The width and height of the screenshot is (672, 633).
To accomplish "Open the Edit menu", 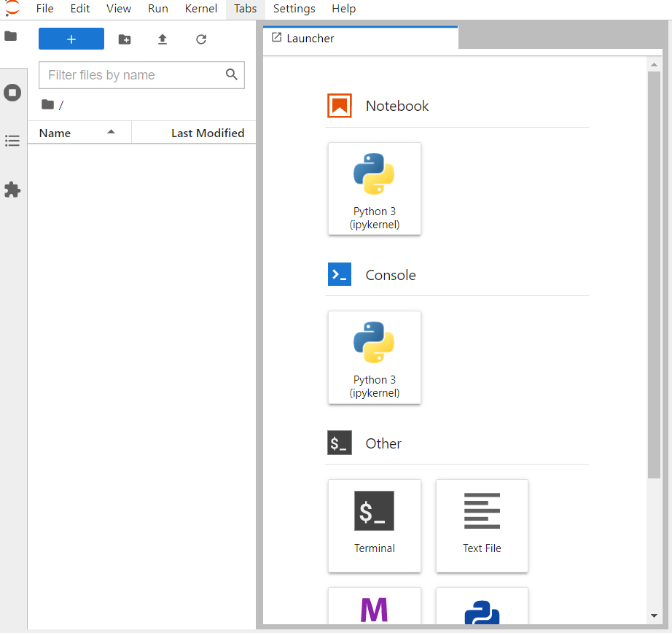I will coord(80,9).
